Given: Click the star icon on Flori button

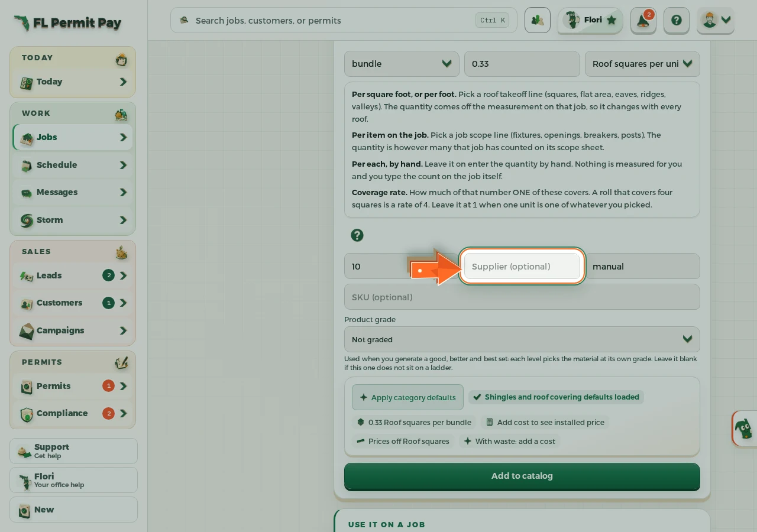Looking at the screenshot, I should coord(612,20).
